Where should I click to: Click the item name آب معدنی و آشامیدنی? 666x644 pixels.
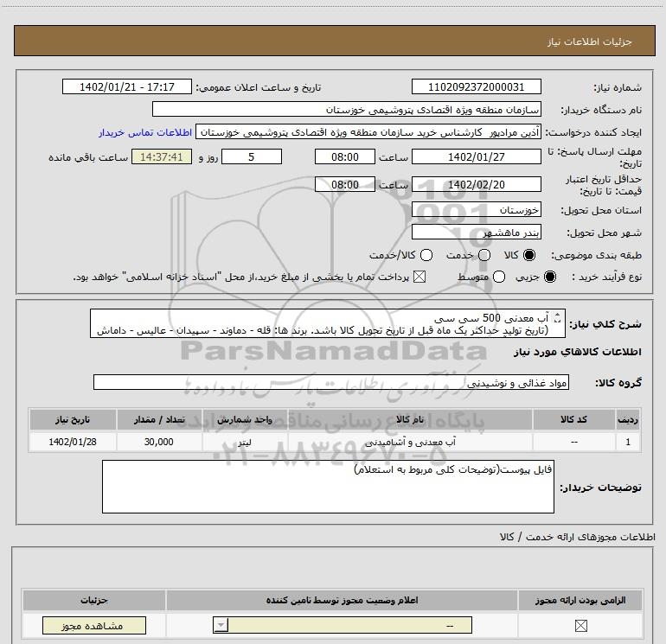[410, 442]
